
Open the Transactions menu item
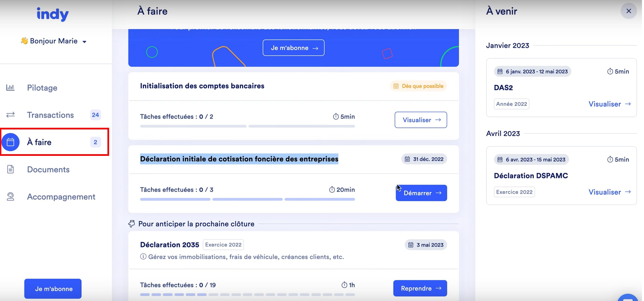(x=50, y=115)
